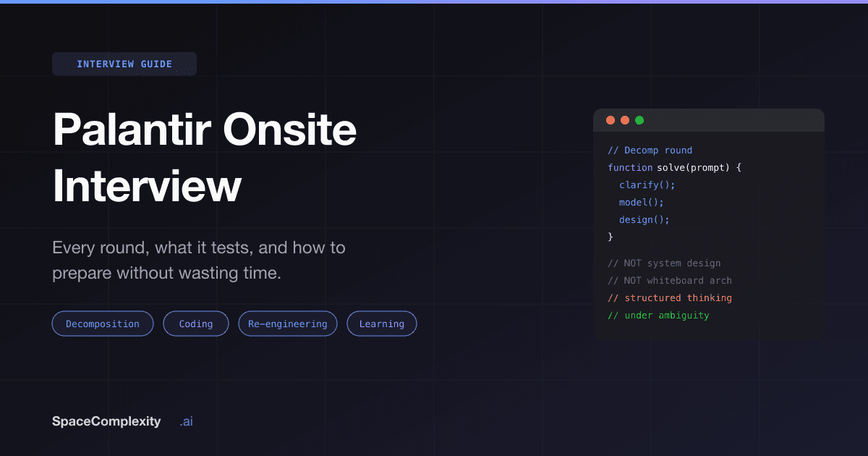Screen dimensions: 868x456
Task: Click the Palantir Onsite Interview headline
Action: point(205,159)
